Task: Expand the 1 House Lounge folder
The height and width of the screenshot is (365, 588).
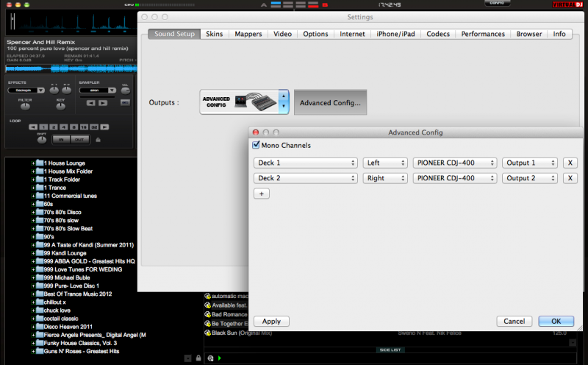Action: [34, 163]
